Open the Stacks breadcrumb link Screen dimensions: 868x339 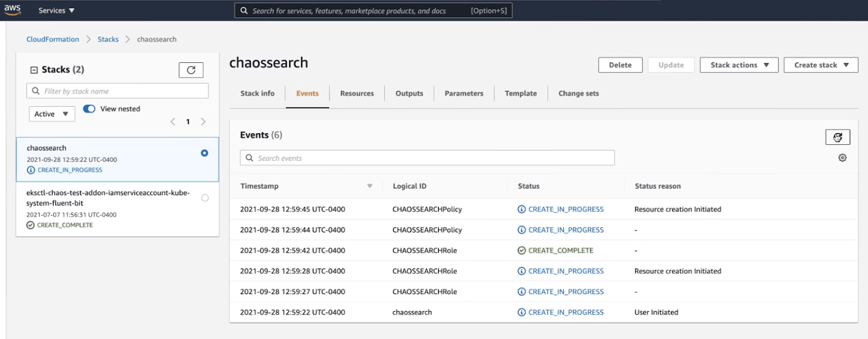click(108, 39)
